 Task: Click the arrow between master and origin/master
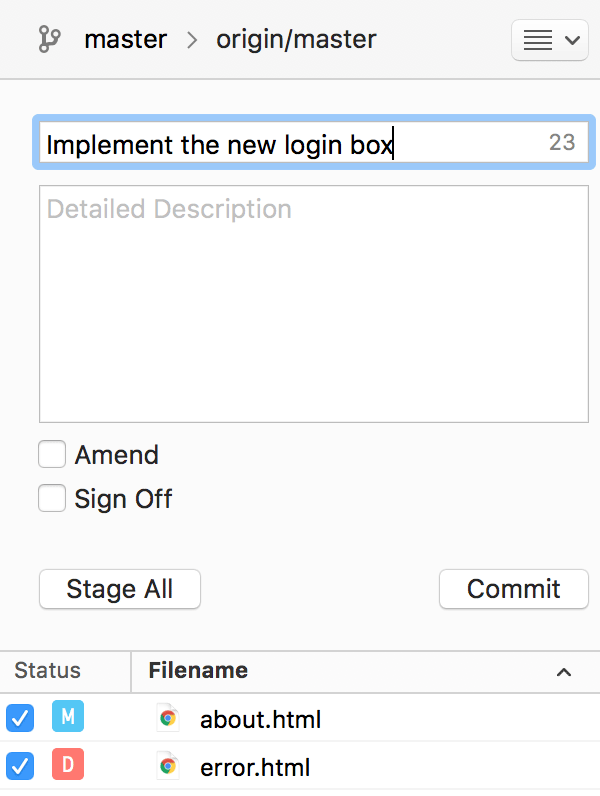tap(192, 41)
